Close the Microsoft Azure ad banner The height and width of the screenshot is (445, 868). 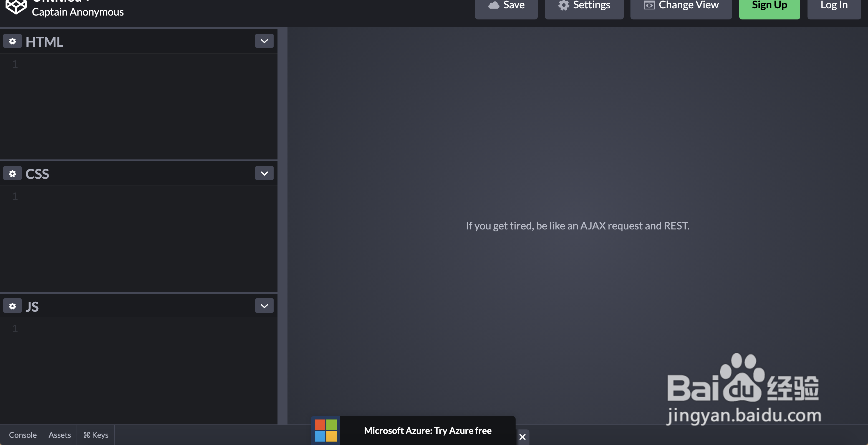pos(522,437)
